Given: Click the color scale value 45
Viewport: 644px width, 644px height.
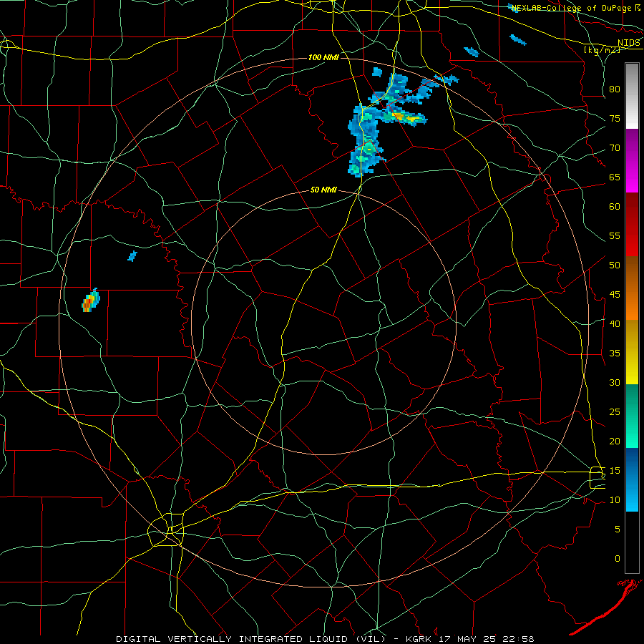Looking at the screenshot, I should [x=615, y=295].
